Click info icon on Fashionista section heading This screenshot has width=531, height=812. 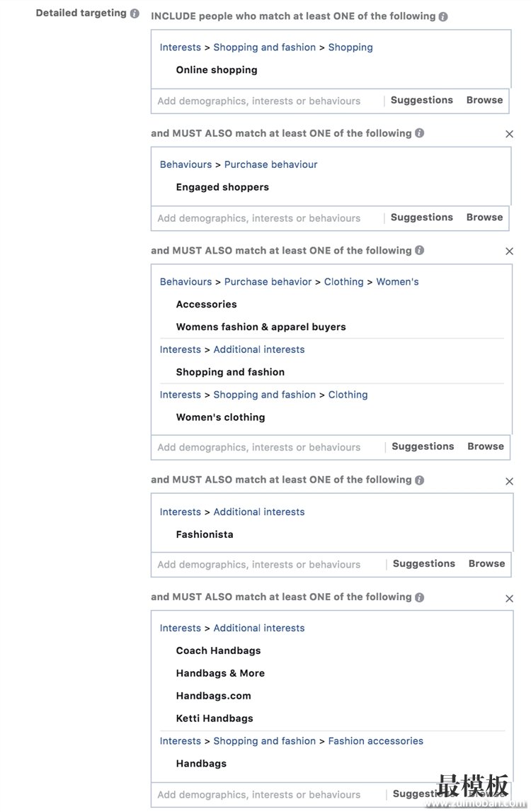coord(420,480)
